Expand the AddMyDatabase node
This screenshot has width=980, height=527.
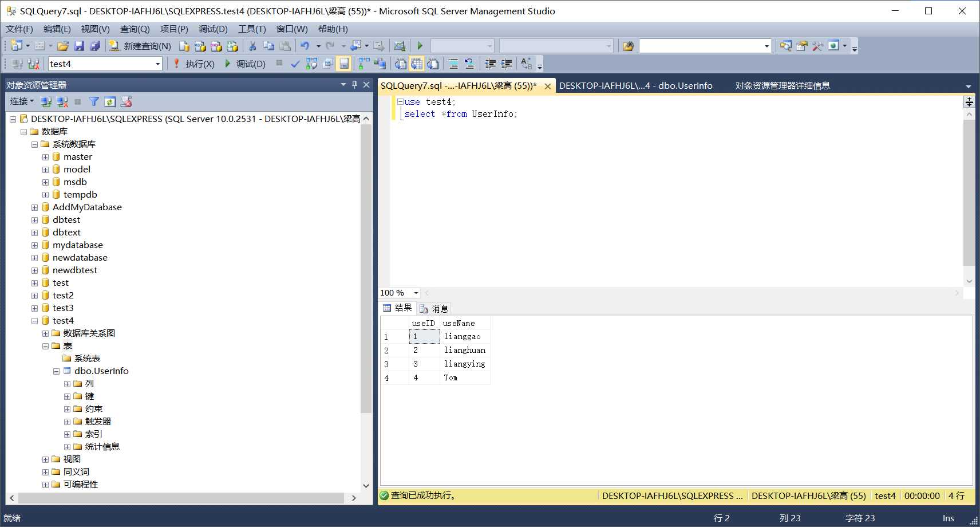(34, 207)
